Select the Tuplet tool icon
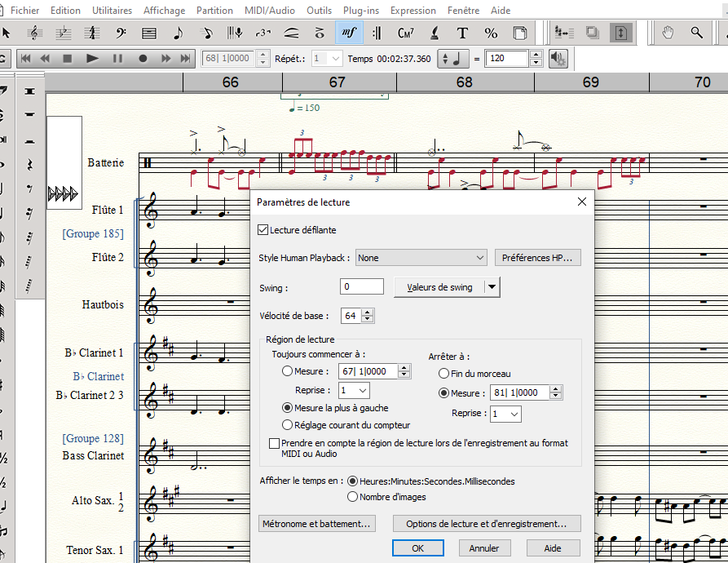 tap(263, 33)
